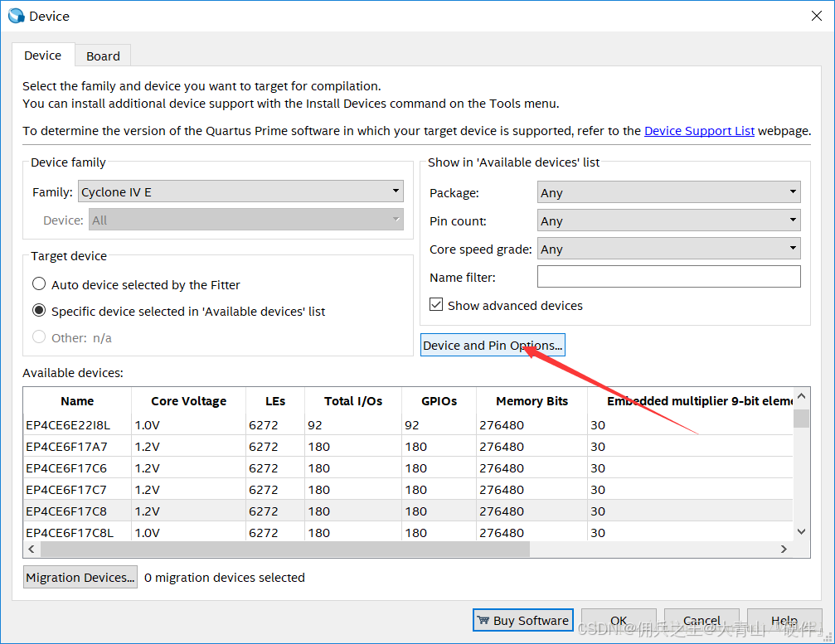835x644 pixels.
Task: Click the 1.0V voltage of EP4CE6E22I8L
Action: click(147, 425)
